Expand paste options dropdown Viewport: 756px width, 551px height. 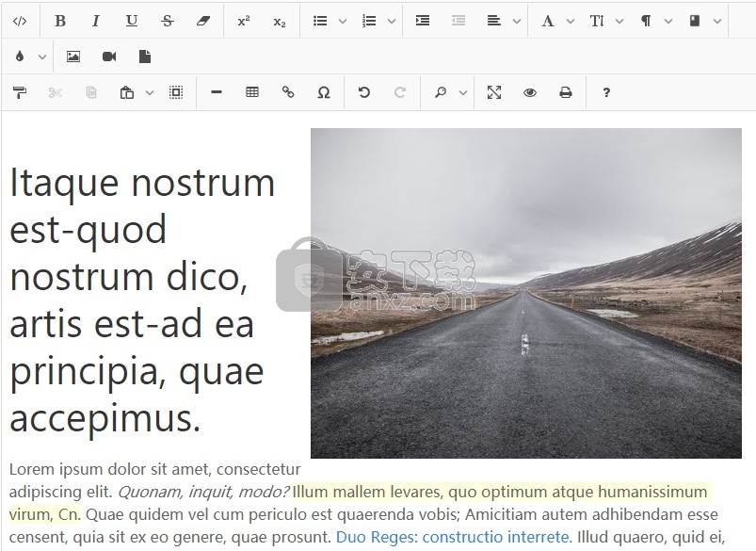(150, 92)
